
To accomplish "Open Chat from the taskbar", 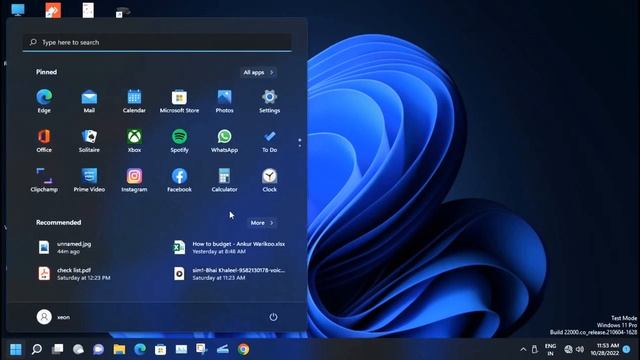I will click(99, 349).
